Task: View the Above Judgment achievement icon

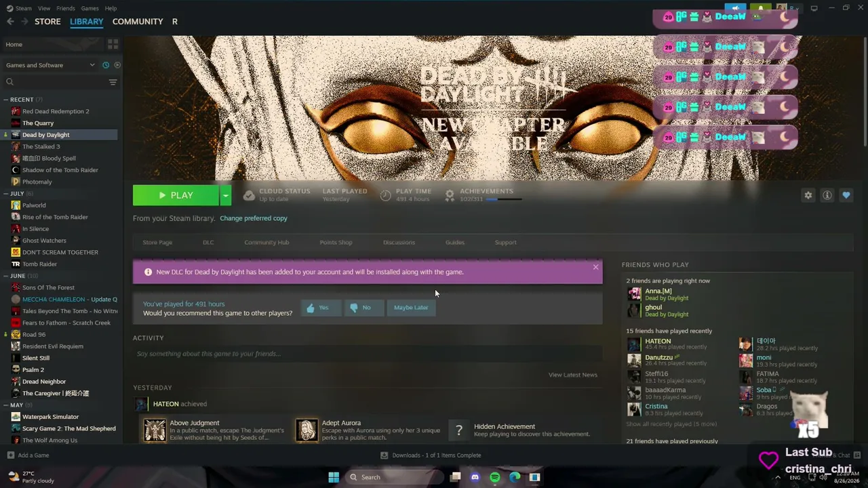Action: 155,430
